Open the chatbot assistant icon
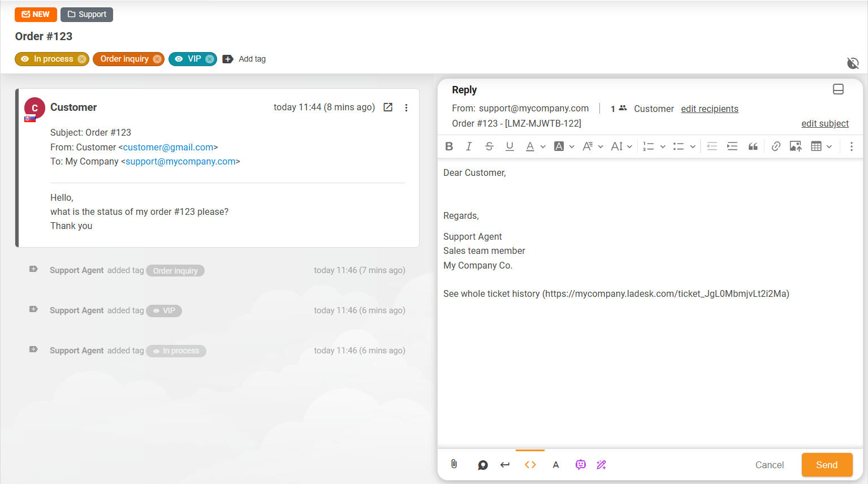 (x=580, y=464)
